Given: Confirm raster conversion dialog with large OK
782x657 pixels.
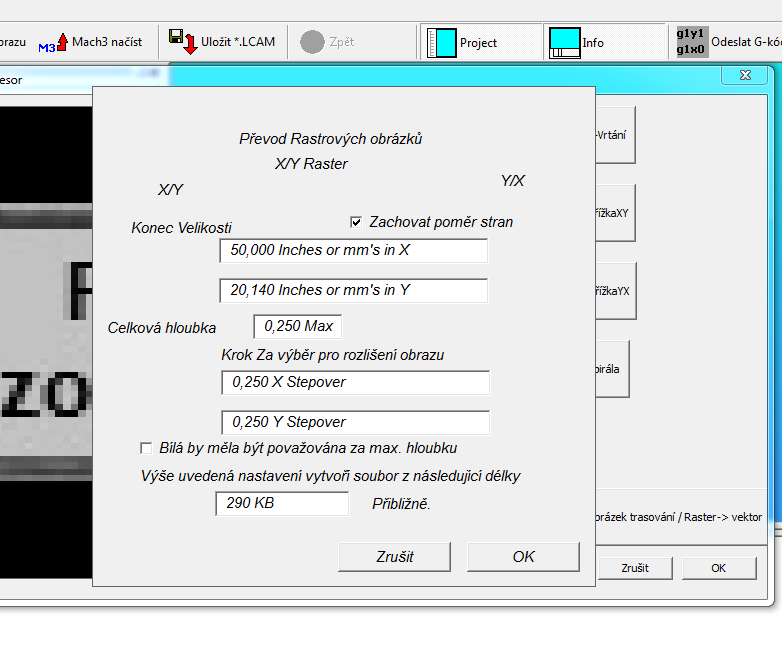Looking at the screenshot, I should click(x=523, y=557).
